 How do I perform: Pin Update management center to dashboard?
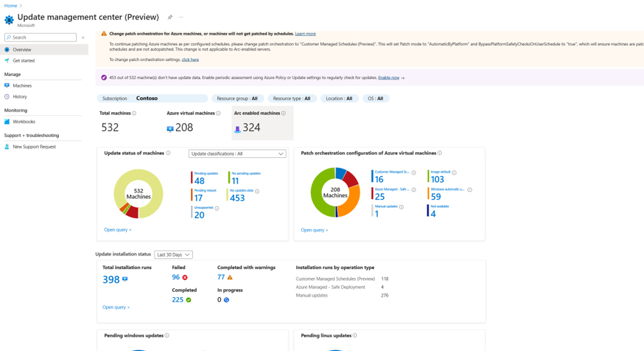[170, 17]
